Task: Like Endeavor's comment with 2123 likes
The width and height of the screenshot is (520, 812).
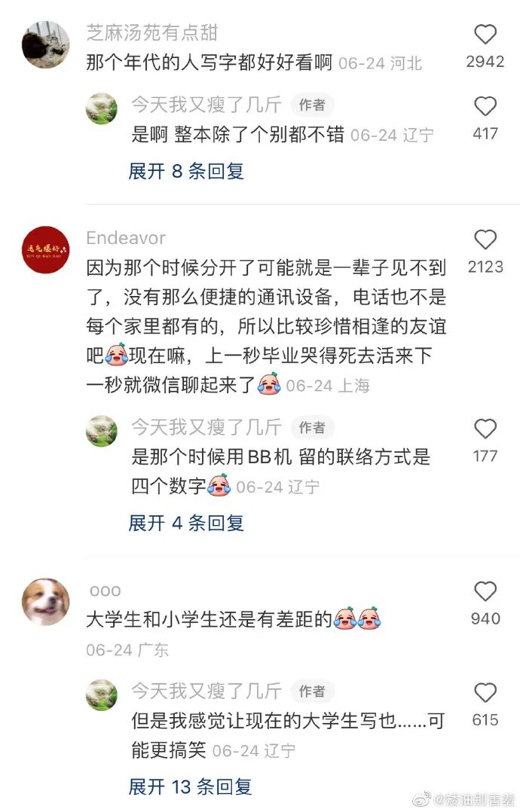Action: 485,240
